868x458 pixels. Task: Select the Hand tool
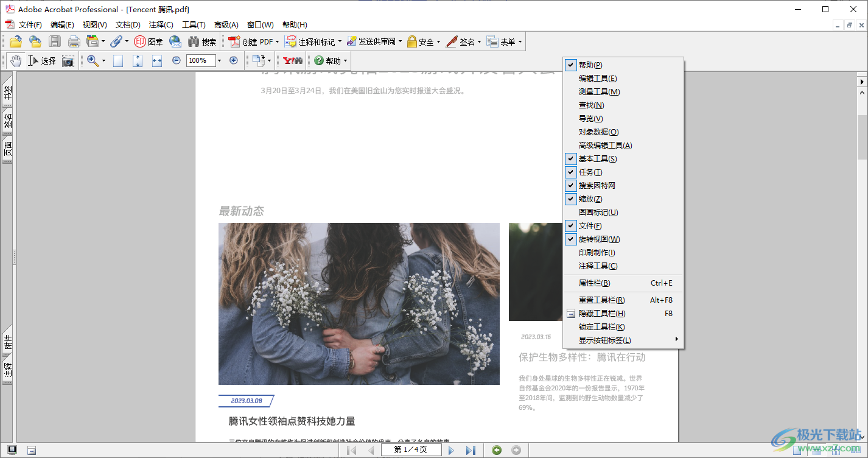click(16, 60)
